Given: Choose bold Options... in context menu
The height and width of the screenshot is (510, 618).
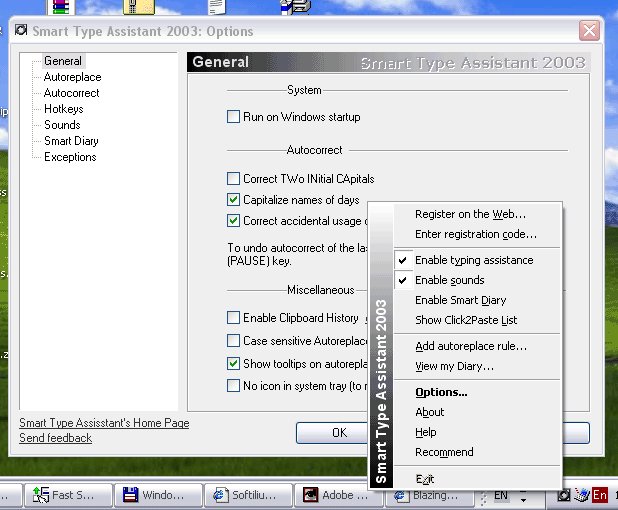Looking at the screenshot, I should (x=477, y=392).
